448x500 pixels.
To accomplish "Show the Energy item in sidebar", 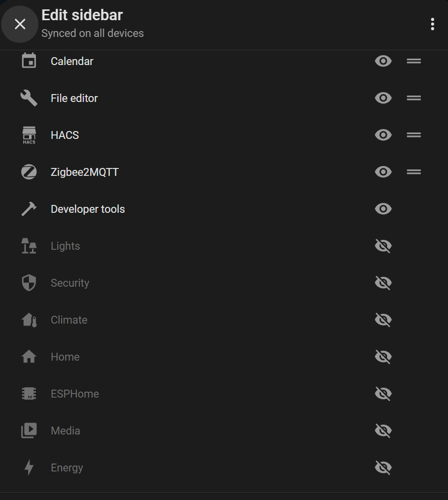I will pyautogui.click(x=383, y=467).
